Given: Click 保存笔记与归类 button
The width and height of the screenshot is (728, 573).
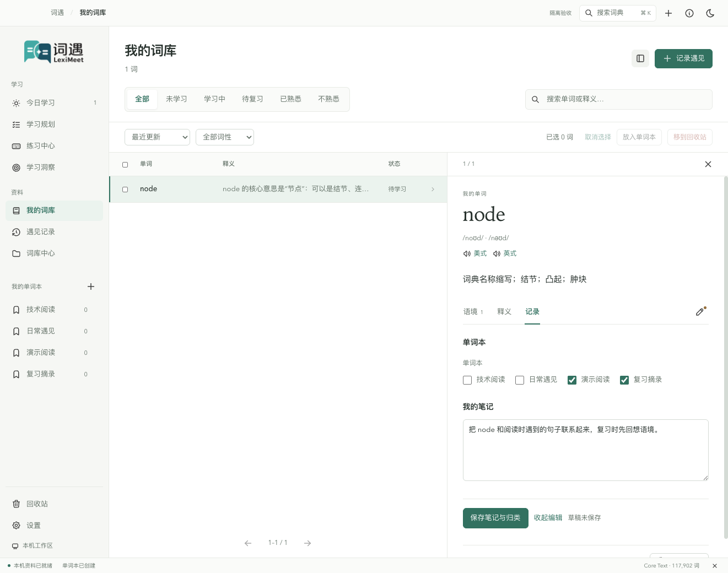Looking at the screenshot, I should point(495,518).
